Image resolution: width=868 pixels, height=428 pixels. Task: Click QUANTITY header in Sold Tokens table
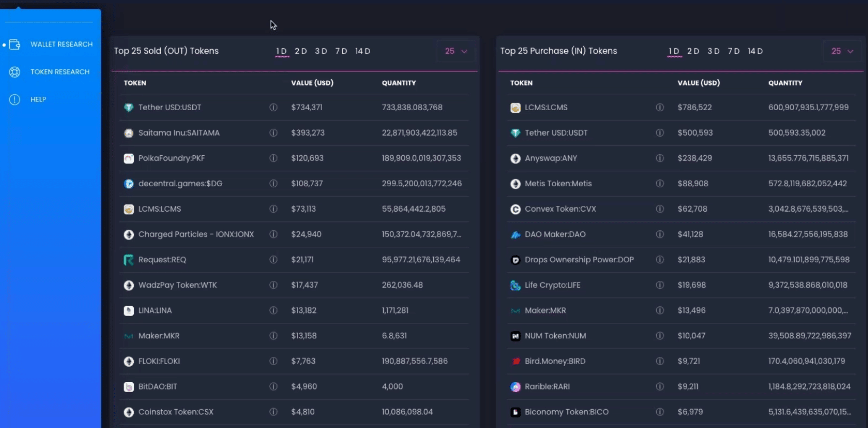[399, 83]
